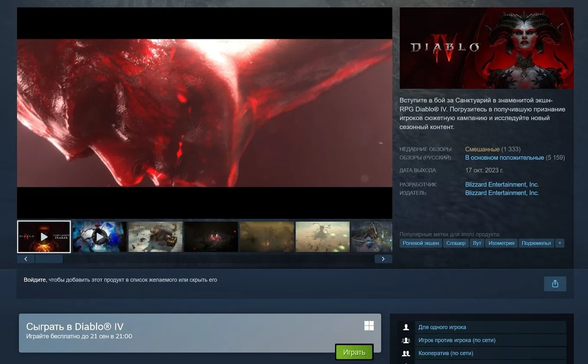Select the snowy treasure chest screenshot thumbnail
Screen dimensions: 588x364
pos(155,237)
